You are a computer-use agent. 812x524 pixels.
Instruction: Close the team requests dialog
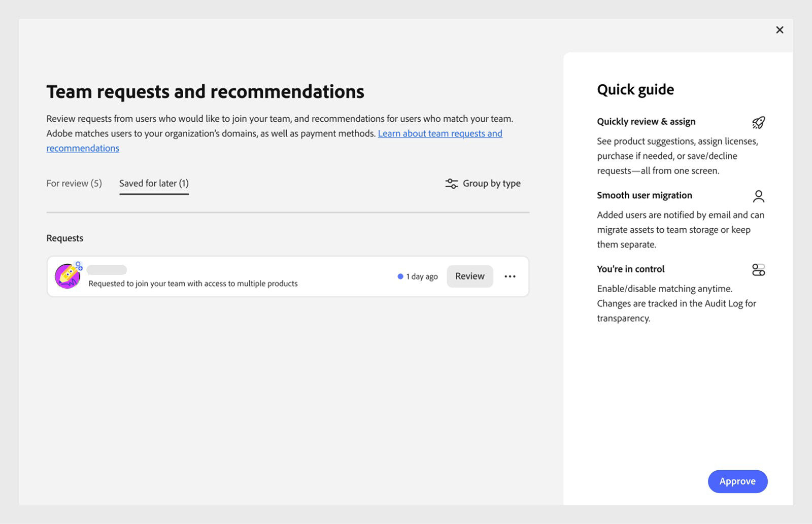click(780, 30)
